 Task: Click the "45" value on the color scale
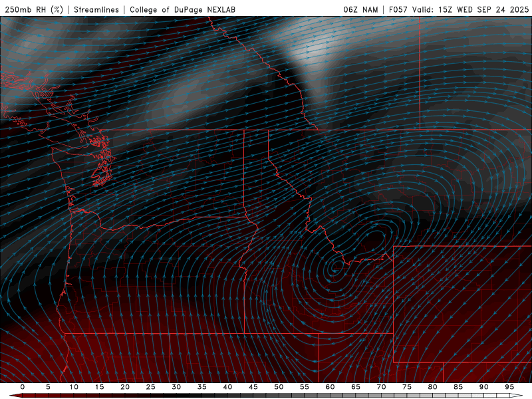tap(253, 387)
